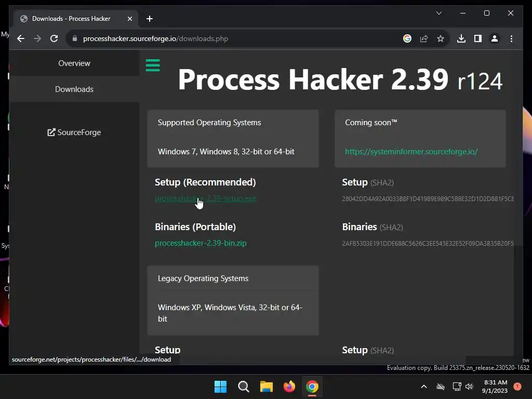This screenshot has width=532, height=399.
Task: Open the notification badge icon
Action: tap(517, 387)
